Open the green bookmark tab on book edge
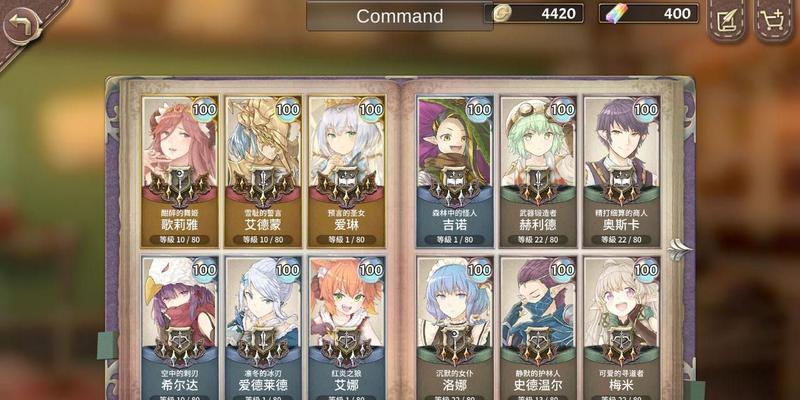Viewport: 800px width, 400px height. [106, 345]
